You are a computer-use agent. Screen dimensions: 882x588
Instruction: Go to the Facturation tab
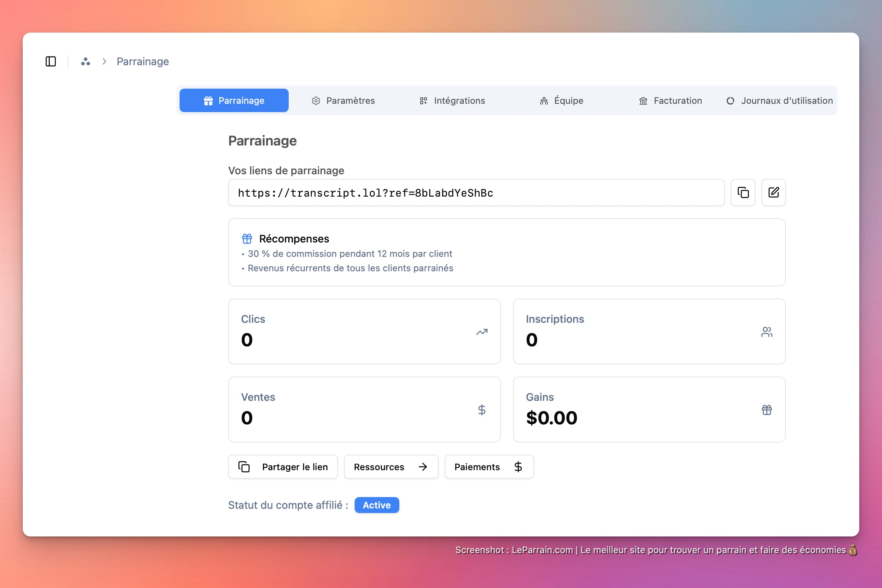(x=671, y=100)
